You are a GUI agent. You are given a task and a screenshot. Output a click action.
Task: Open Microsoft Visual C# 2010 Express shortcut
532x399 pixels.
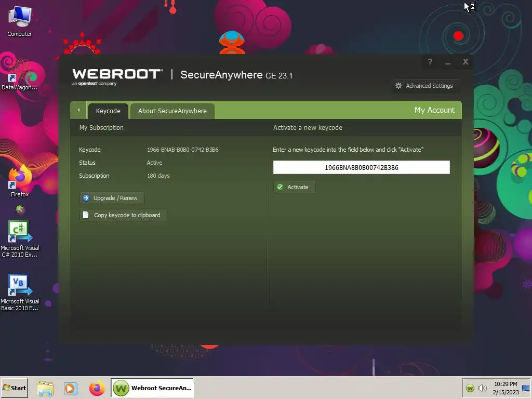pos(20,239)
